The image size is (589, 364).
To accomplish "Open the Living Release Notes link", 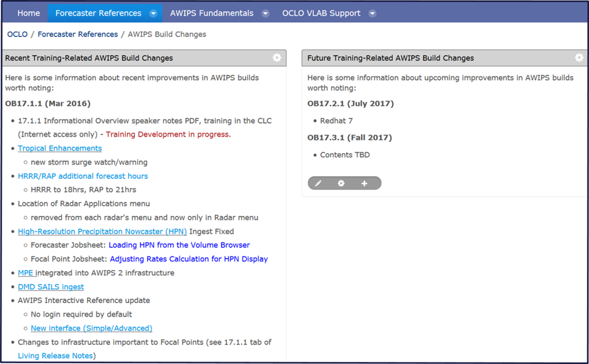I will click(55, 356).
